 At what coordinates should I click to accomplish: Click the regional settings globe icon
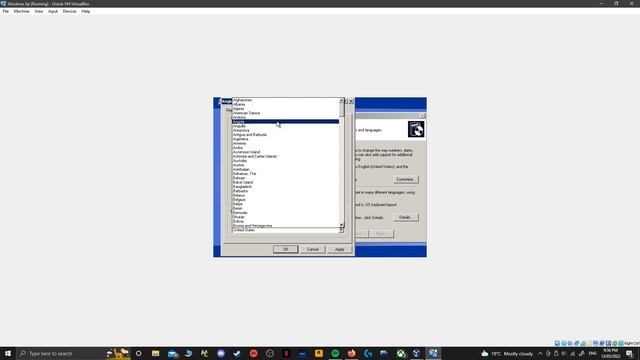(x=416, y=129)
